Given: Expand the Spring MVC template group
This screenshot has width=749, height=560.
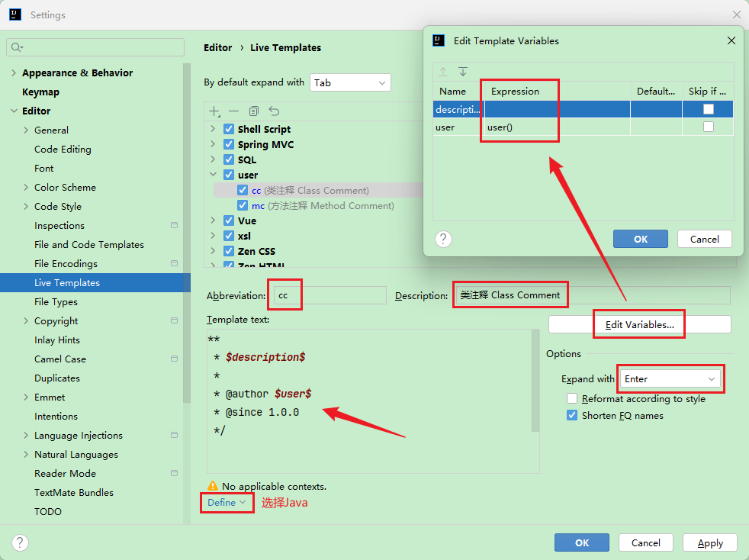Looking at the screenshot, I should pos(213,144).
